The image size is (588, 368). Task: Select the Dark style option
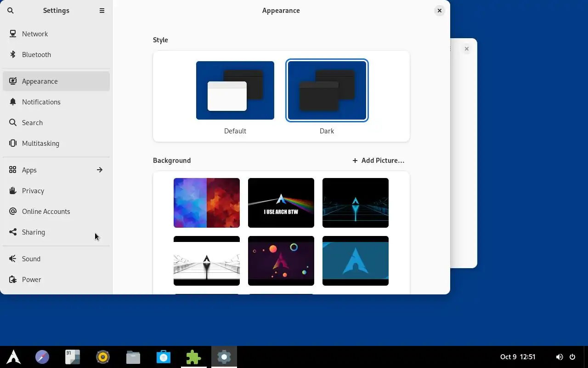click(x=327, y=90)
